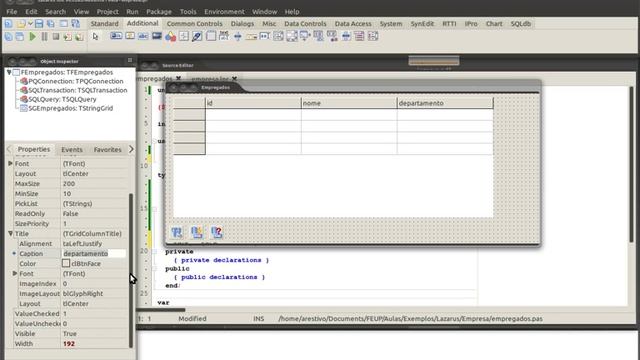Open the Events tab in Object Inspector
The height and width of the screenshot is (360, 640).
(72, 149)
